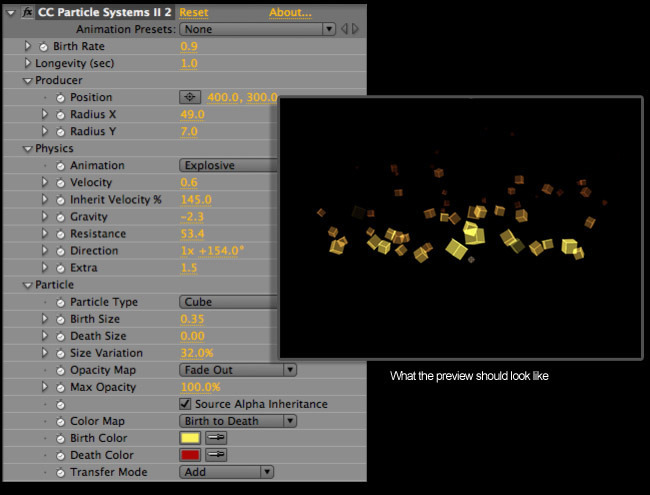Click Radius X value 49.0
Screen dimensions: 650x495
coord(192,114)
